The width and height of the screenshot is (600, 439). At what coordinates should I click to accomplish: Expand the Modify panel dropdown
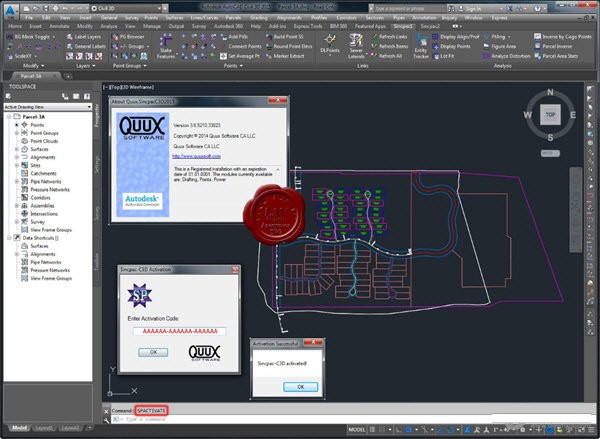click(x=33, y=66)
